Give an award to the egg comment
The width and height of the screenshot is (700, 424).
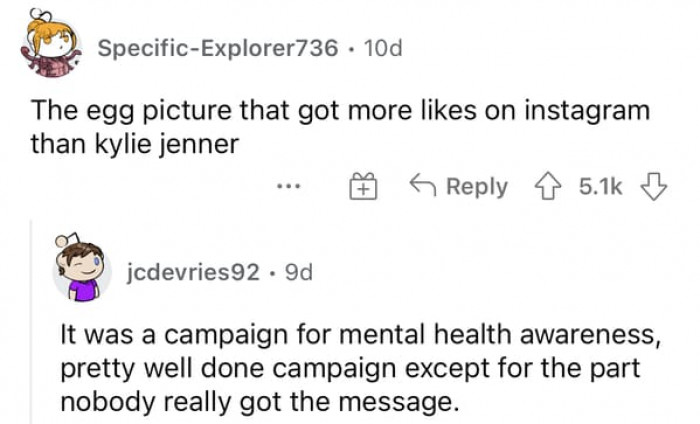[362, 187]
